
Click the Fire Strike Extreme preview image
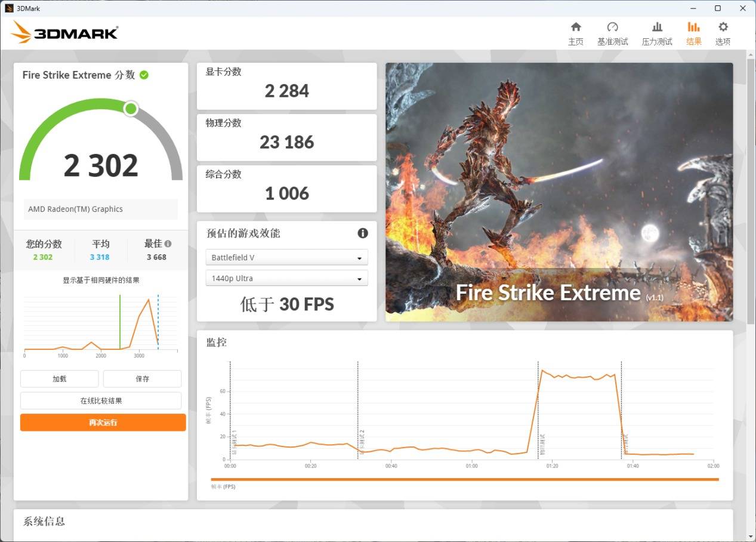tap(558, 192)
